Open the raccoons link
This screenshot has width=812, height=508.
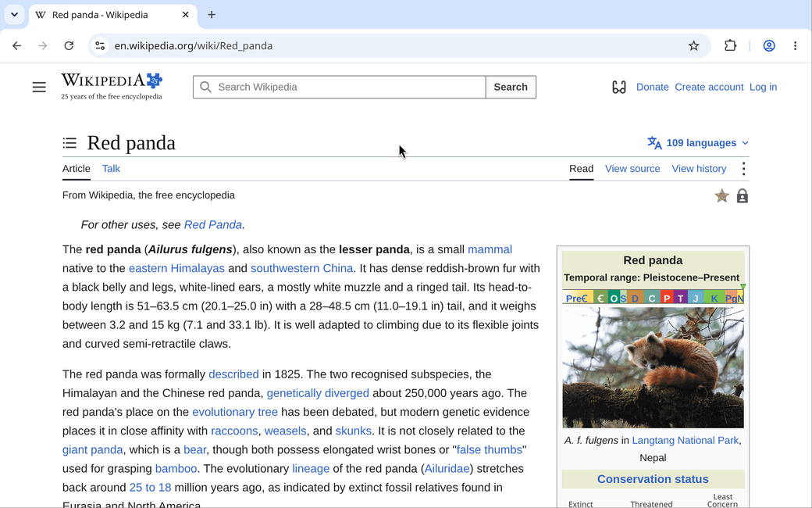tap(234, 431)
